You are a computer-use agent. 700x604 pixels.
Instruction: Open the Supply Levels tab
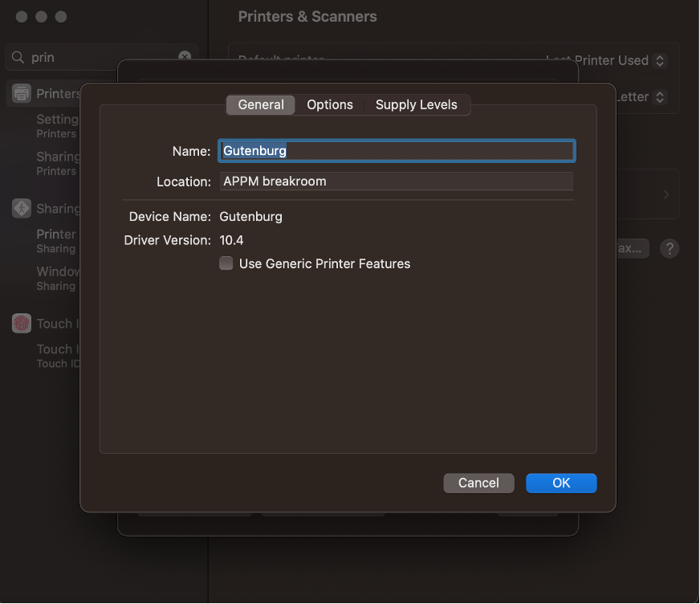417,104
